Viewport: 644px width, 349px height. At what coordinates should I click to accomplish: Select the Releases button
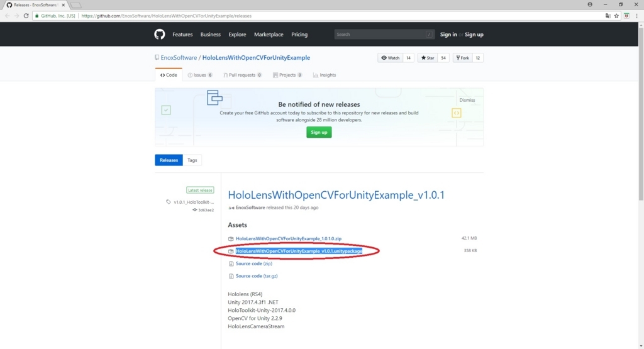coord(169,160)
